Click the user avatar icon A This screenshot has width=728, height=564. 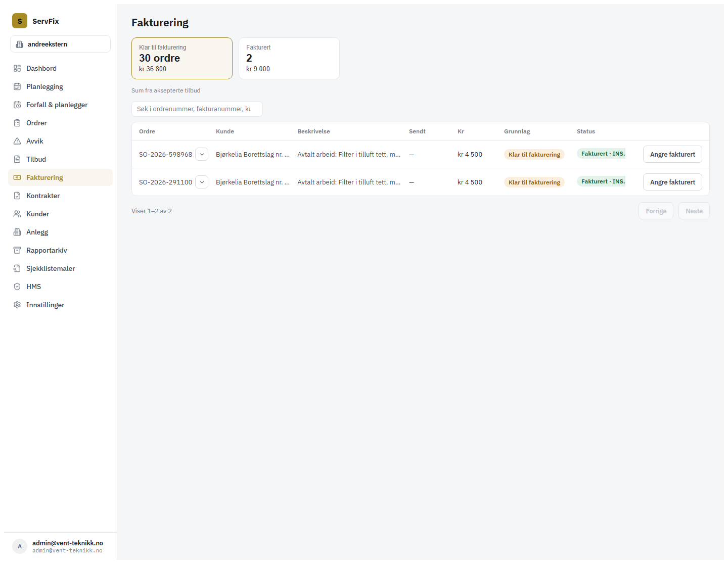pos(20,546)
